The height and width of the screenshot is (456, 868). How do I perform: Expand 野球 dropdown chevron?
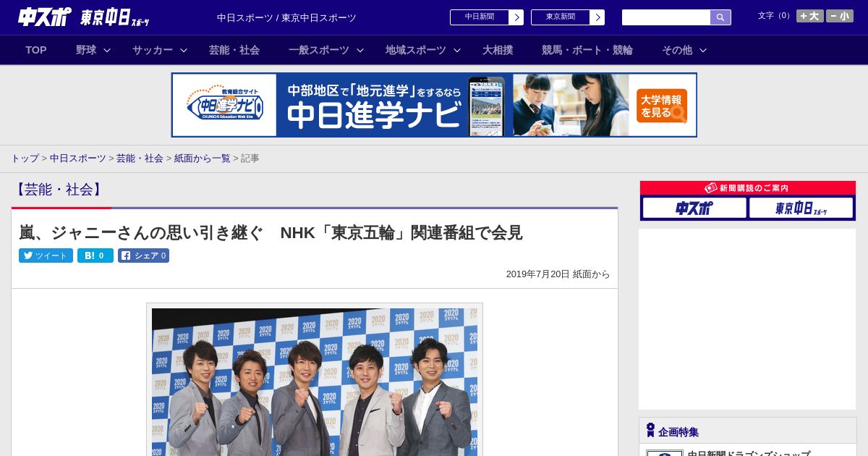[107, 50]
